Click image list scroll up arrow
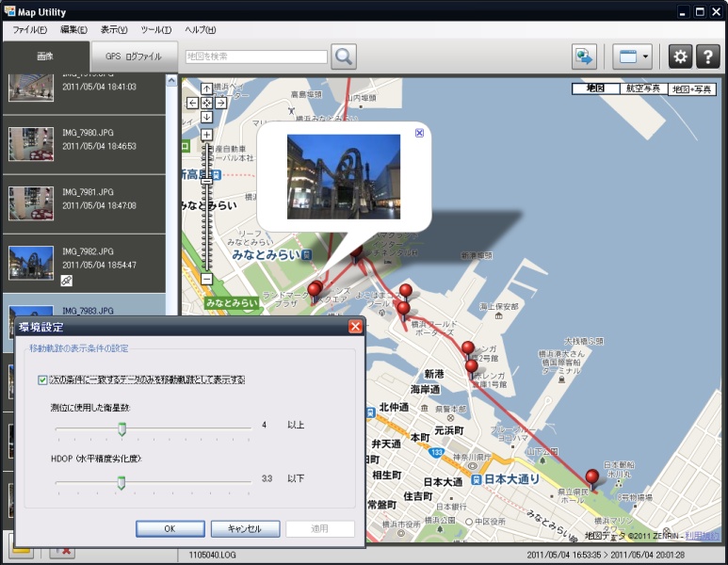 [171, 80]
